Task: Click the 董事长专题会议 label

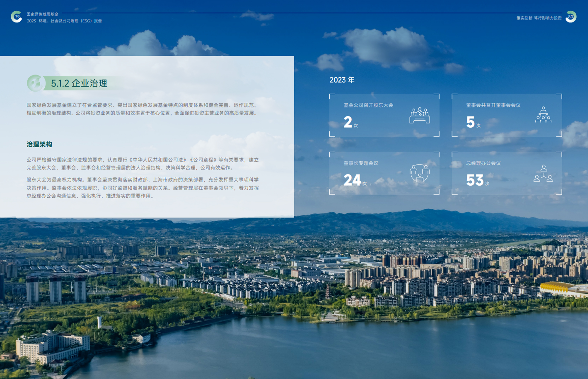Action: [361, 163]
